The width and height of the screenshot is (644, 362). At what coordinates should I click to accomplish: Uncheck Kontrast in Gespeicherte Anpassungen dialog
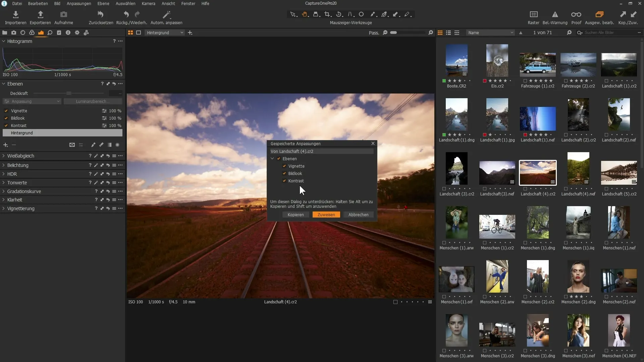(284, 181)
